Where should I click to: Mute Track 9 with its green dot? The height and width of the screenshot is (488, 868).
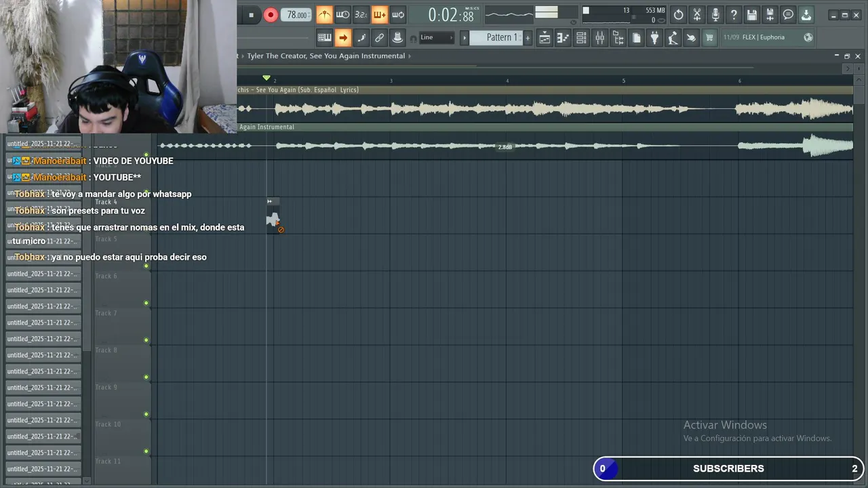click(x=146, y=414)
